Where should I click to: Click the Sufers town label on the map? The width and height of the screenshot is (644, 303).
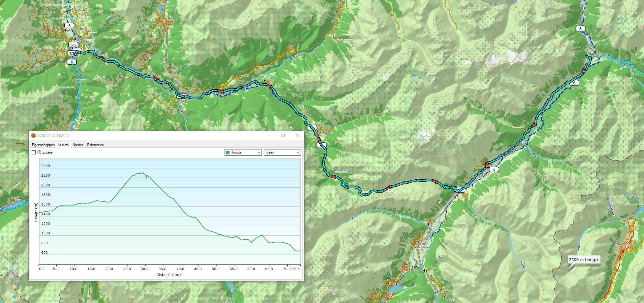pyautogui.click(x=17, y=199)
